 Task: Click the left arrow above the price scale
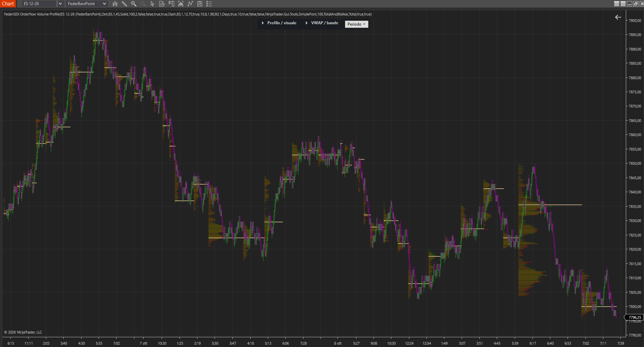(618, 17)
